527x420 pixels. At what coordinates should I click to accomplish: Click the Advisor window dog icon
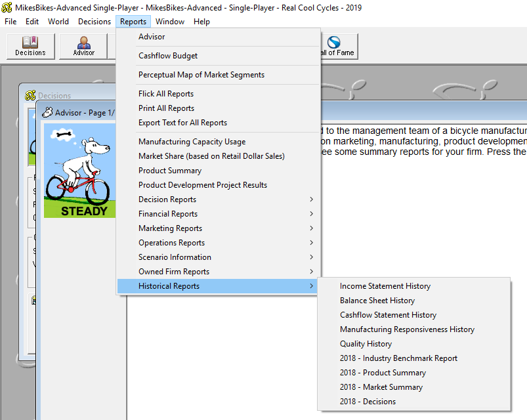pos(47,113)
